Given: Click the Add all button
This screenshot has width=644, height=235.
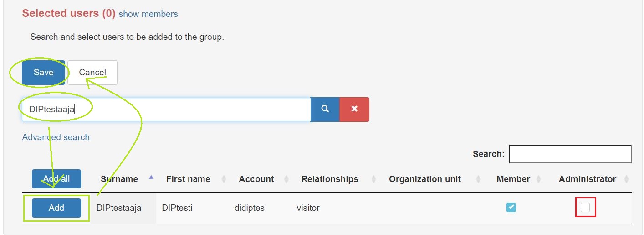Looking at the screenshot, I should click(56, 179).
